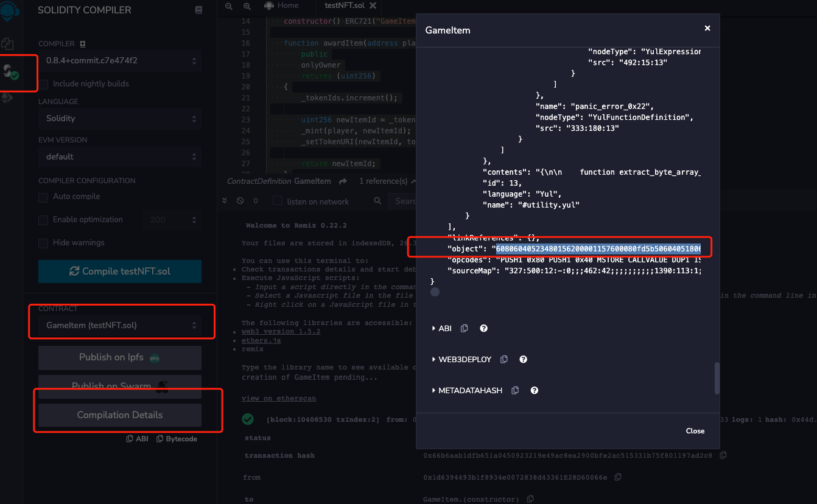Enable Include nightly builds checkbox
The height and width of the screenshot is (504, 817).
[43, 83]
